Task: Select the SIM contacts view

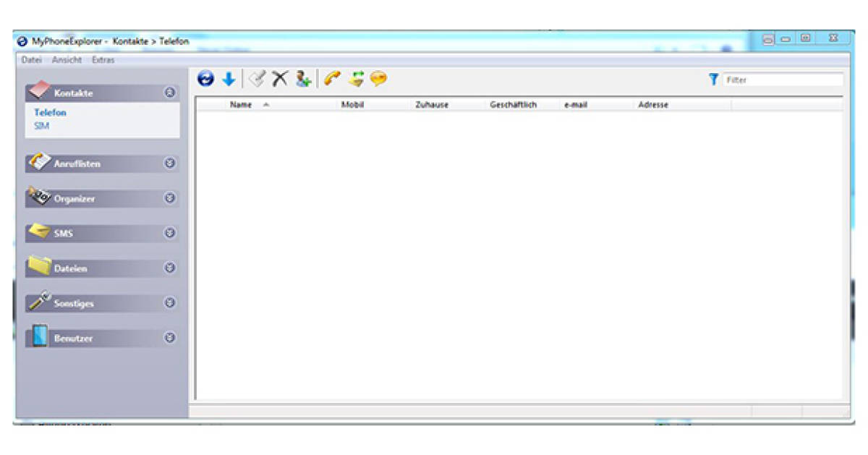Action: click(x=41, y=125)
